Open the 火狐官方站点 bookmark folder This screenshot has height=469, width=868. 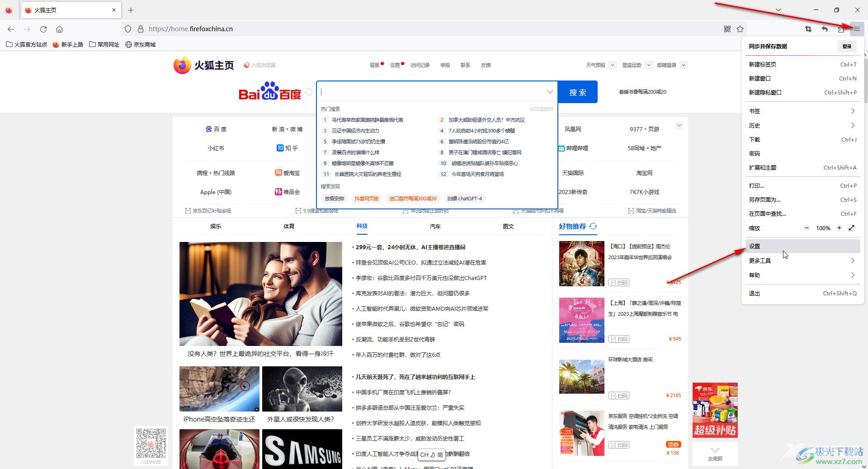pyautogui.click(x=26, y=44)
